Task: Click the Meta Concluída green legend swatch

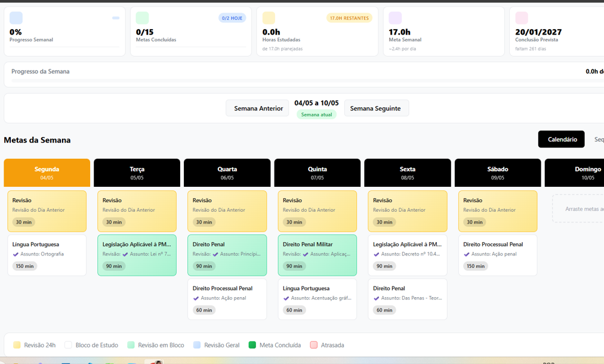Action: click(x=252, y=345)
